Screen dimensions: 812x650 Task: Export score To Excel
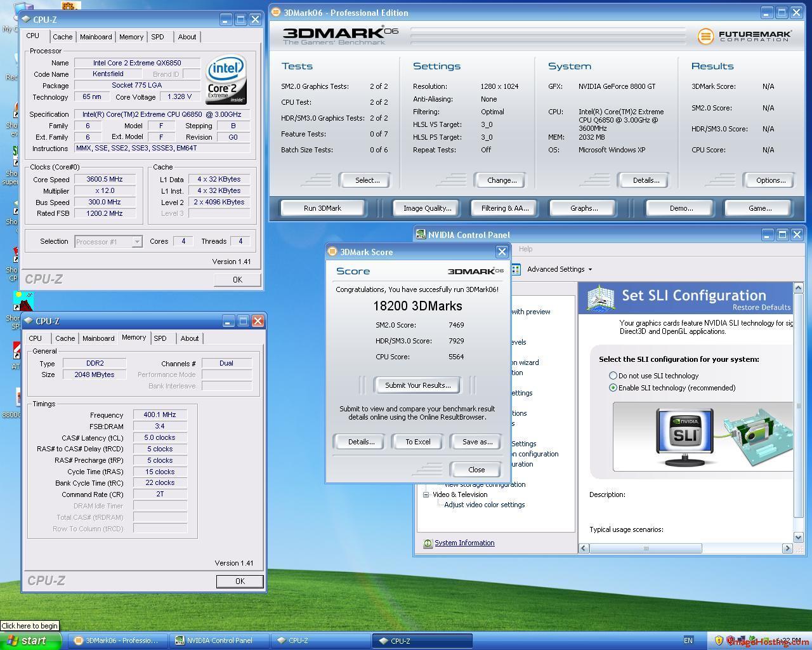[x=417, y=442]
